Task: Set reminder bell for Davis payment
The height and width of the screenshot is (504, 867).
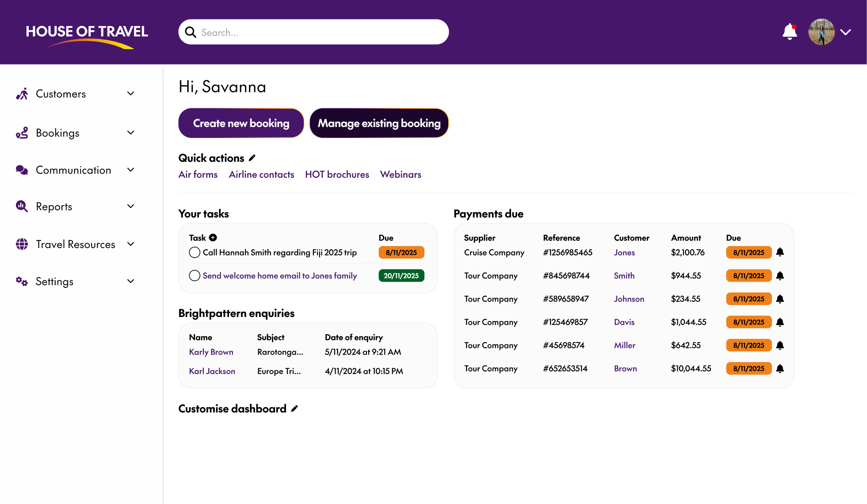Action: 780,322
